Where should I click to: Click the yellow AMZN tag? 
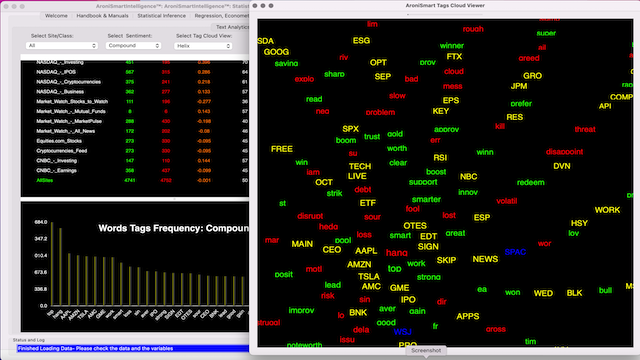coord(359,264)
